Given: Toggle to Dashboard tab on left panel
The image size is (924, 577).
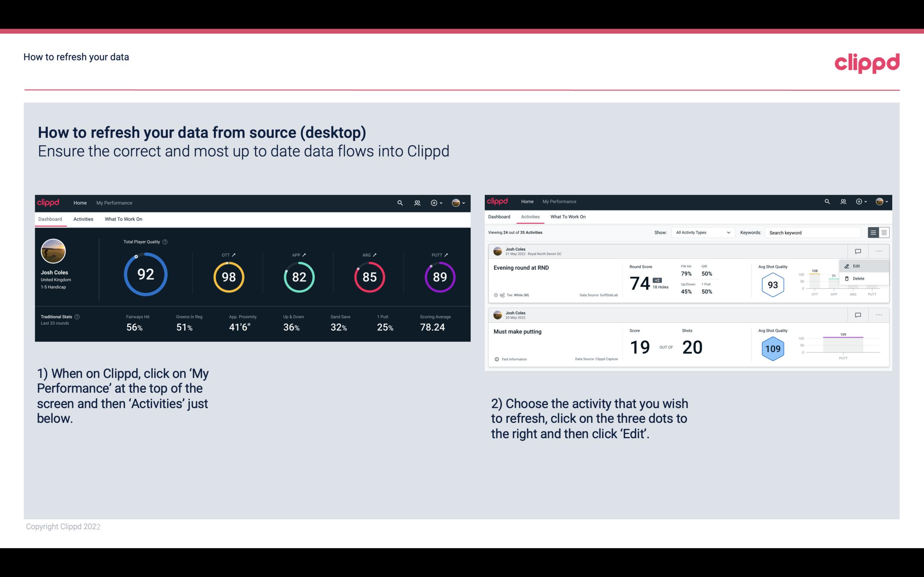Looking at the screenshot, I should tap(50, 219).
